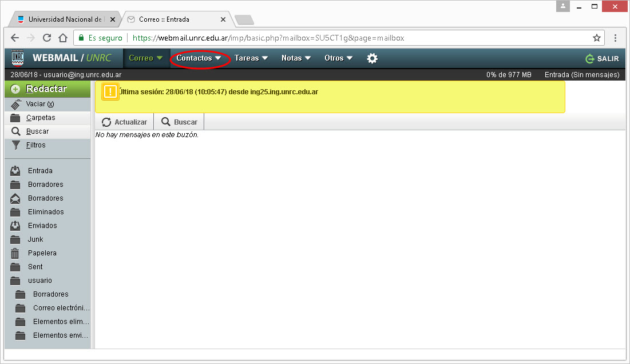
Task: Open the Eliminados folder
Action: (x=46, y=212)
